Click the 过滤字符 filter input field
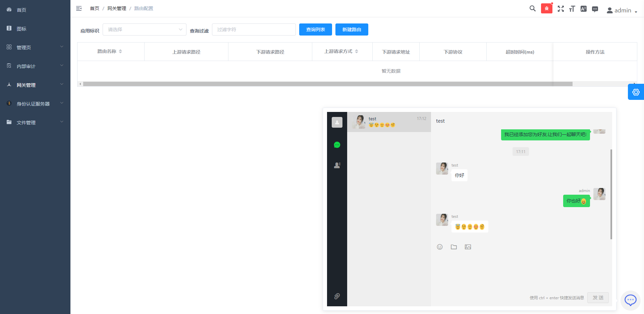Image resolution: width=644 pixels, height=314 pixels. (x=254, y=29)
